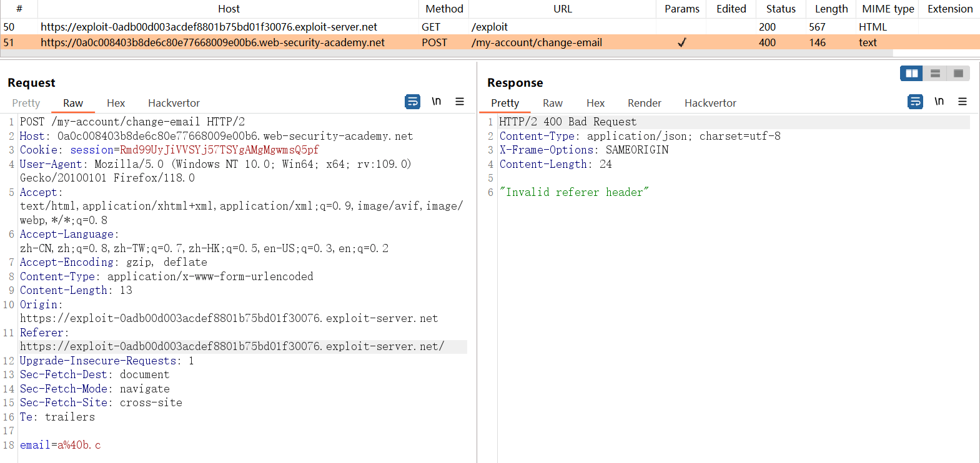Open the Render tab in Response panel
The height and width of the screenshot is (463, 980).
click(x=644, y=103)
